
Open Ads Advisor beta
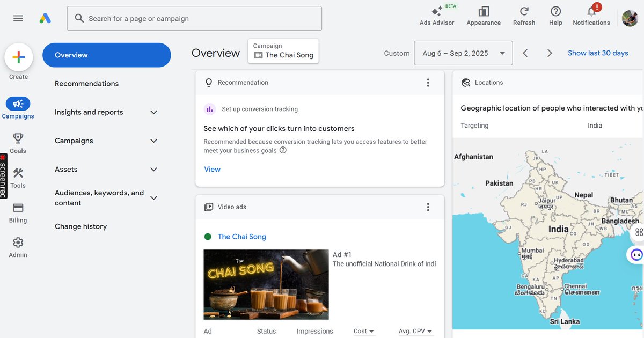[x=437, y=16]
